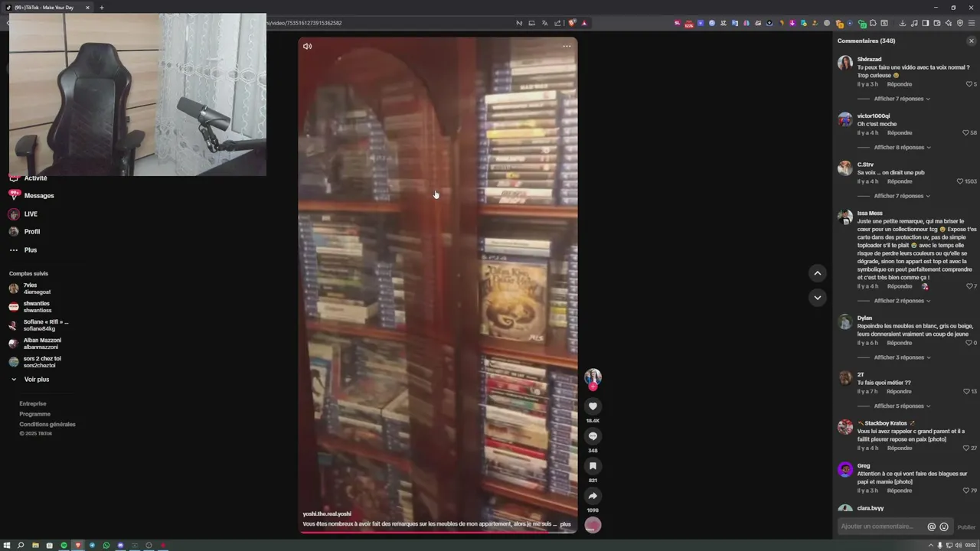Reply to Greg's comment via Répondre

click(900, 491)
